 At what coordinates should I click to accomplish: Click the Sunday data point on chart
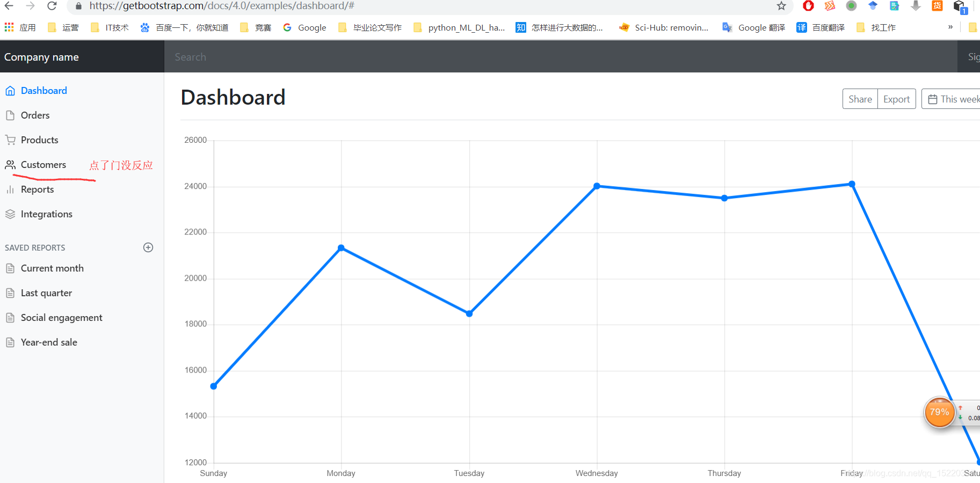point(214,386)
